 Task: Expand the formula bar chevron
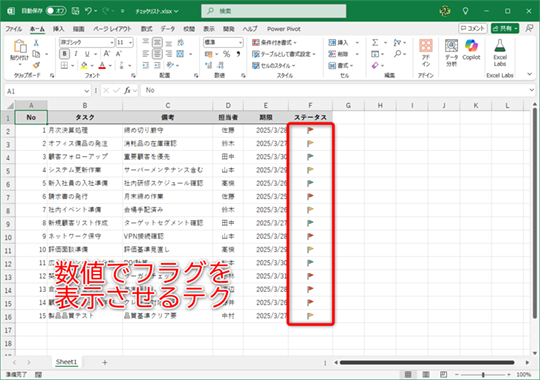coord(532,90)
